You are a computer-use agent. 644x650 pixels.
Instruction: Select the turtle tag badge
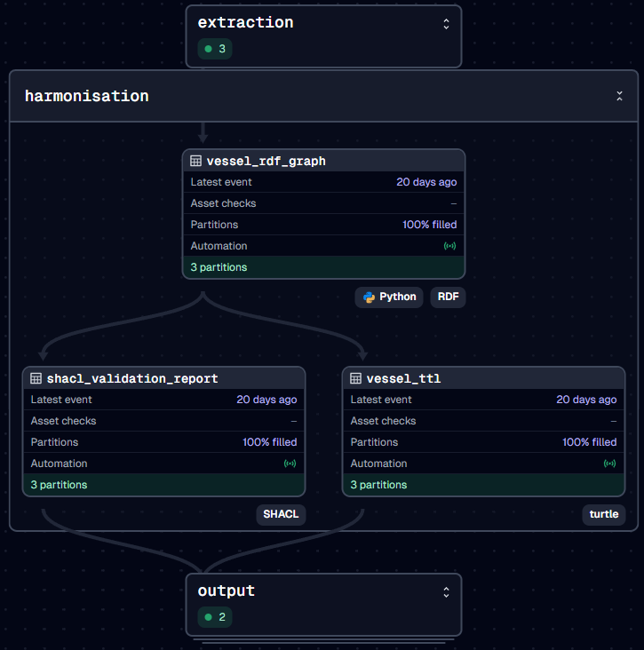604,514
